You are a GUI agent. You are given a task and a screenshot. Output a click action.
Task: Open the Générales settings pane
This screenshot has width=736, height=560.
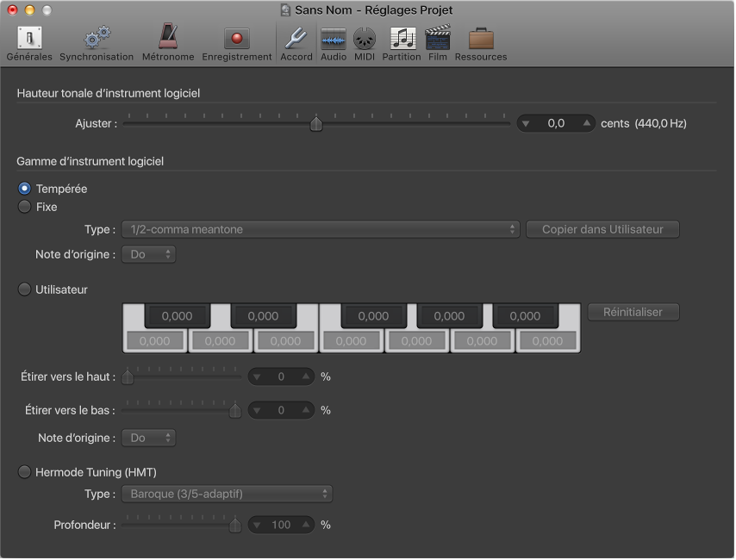pyautogui.click(x=29, y=43)
